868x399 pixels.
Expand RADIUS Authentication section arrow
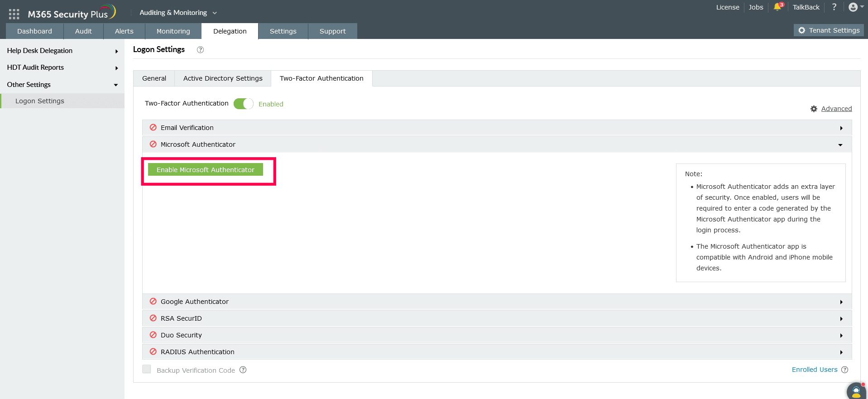tap(841, 352)
